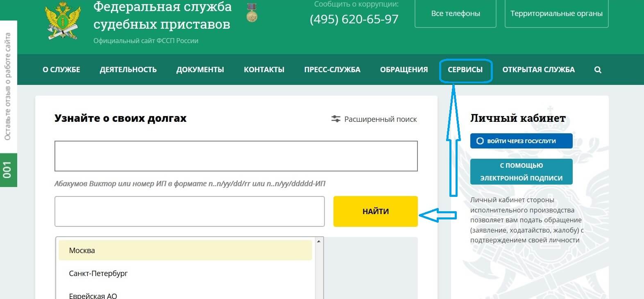The width and height of the screenshot is (644, 299).
Task: Click С помощью электронной подписи button
Action: pos(521,171)
